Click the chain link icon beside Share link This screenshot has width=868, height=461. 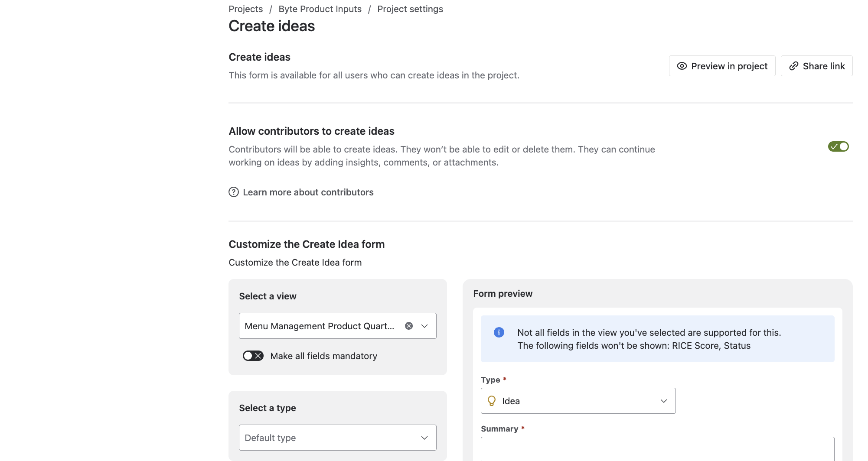(794, 66)
